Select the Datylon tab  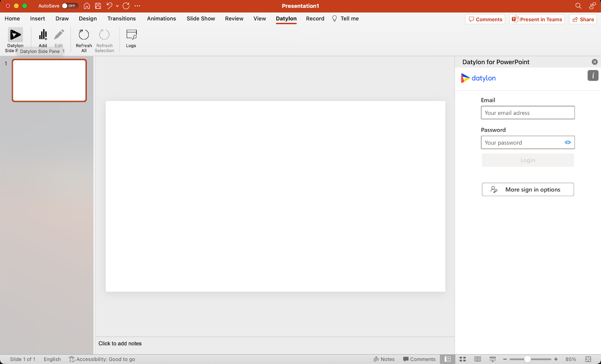point(286,18)
